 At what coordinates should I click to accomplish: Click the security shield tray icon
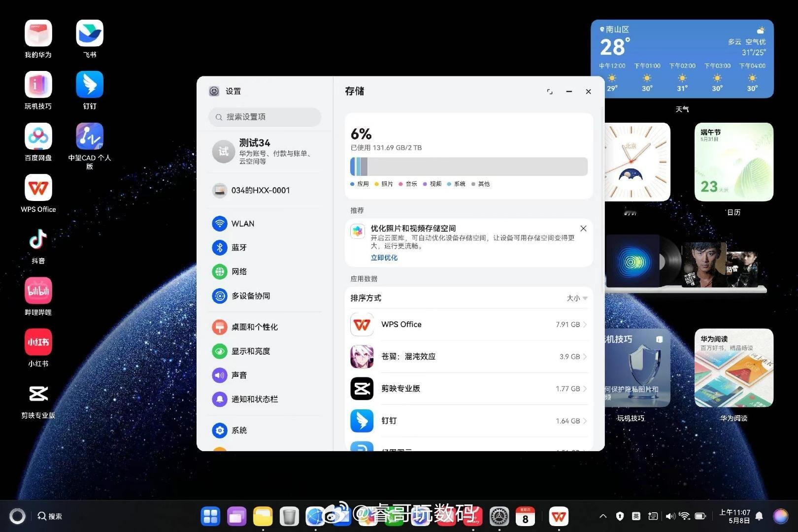click(620, 516)
